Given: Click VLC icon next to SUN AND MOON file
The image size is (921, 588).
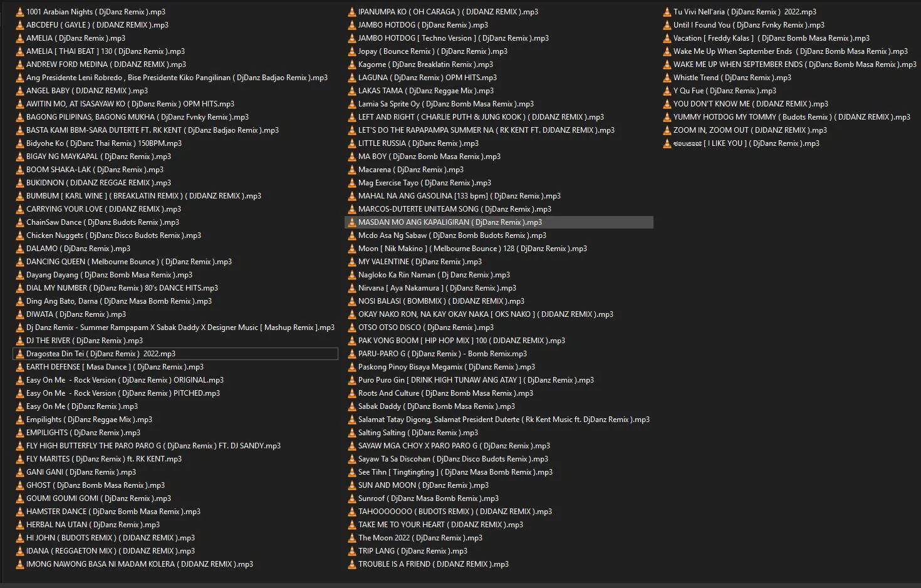Looking at the screenshot, I should tap(352, 485).
